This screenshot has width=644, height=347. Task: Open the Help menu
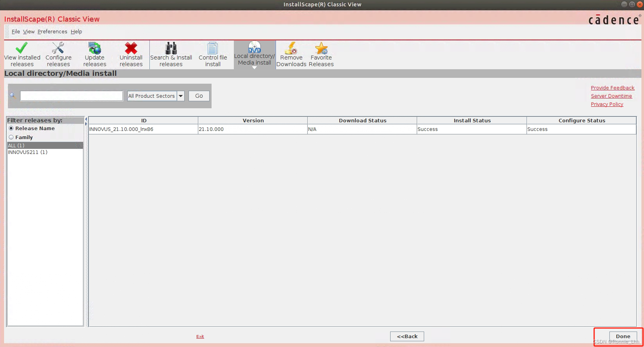click(76, 32)
